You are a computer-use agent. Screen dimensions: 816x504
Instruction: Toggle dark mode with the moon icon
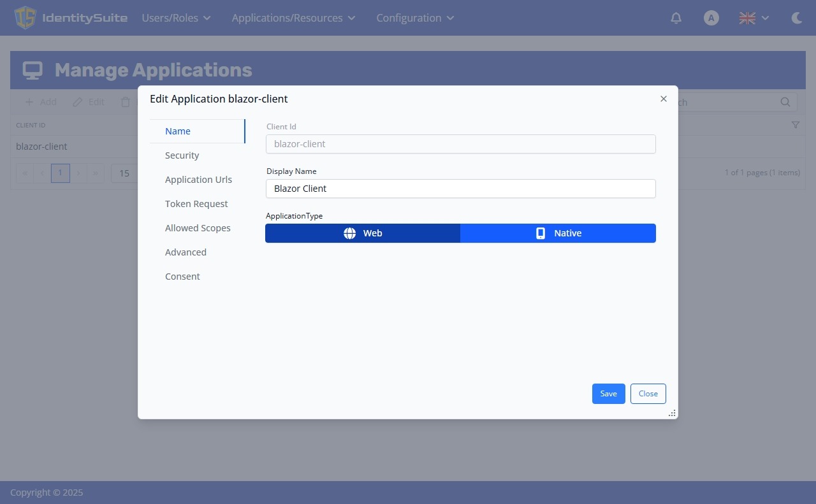coord(797,18)
